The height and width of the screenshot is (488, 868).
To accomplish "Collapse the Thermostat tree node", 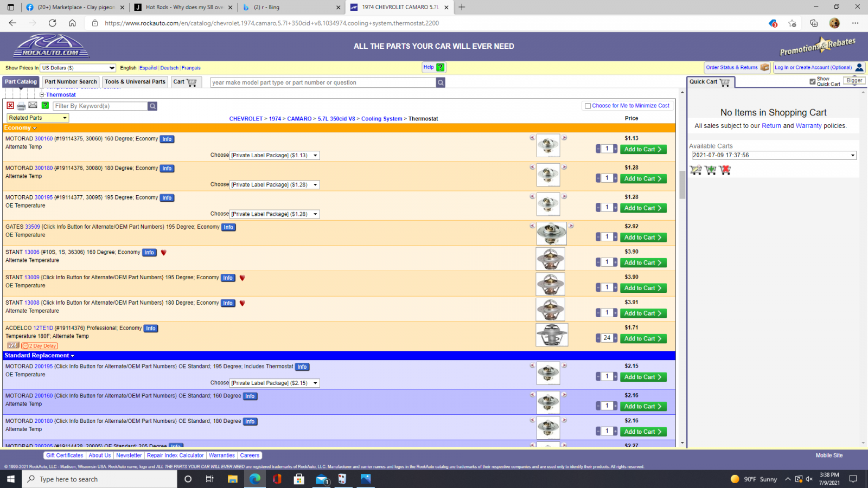I will [x=42, y=95].
